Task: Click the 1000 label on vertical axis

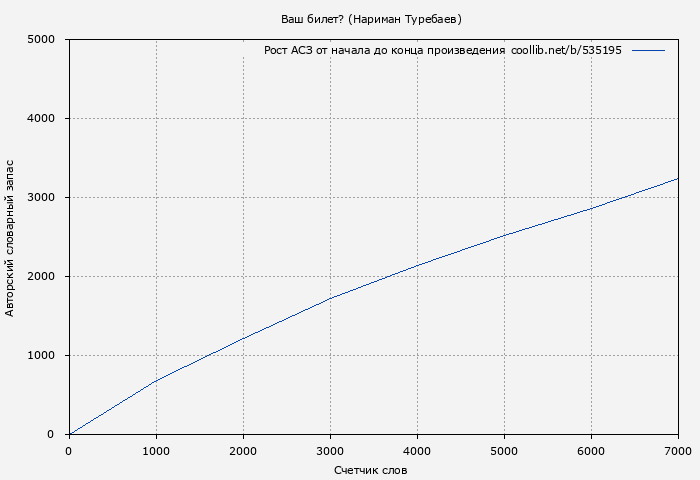Action: click(x=48, y=356)
